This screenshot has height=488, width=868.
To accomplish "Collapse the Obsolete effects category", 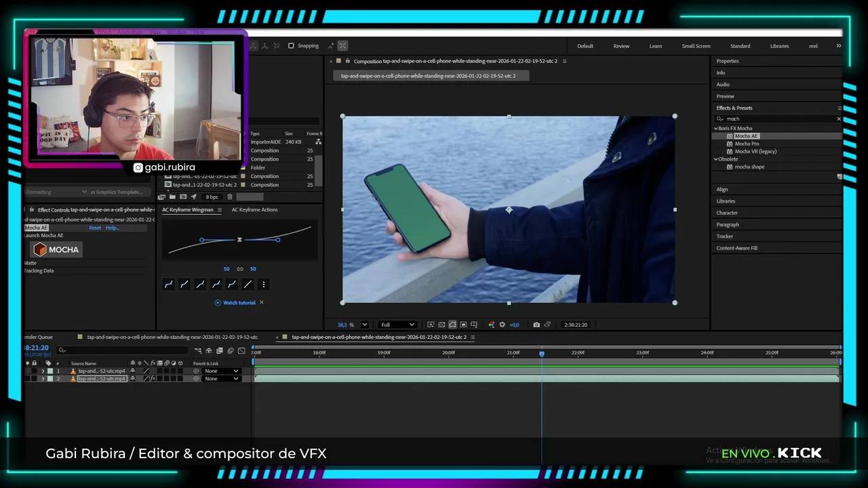I will point(715,159).
